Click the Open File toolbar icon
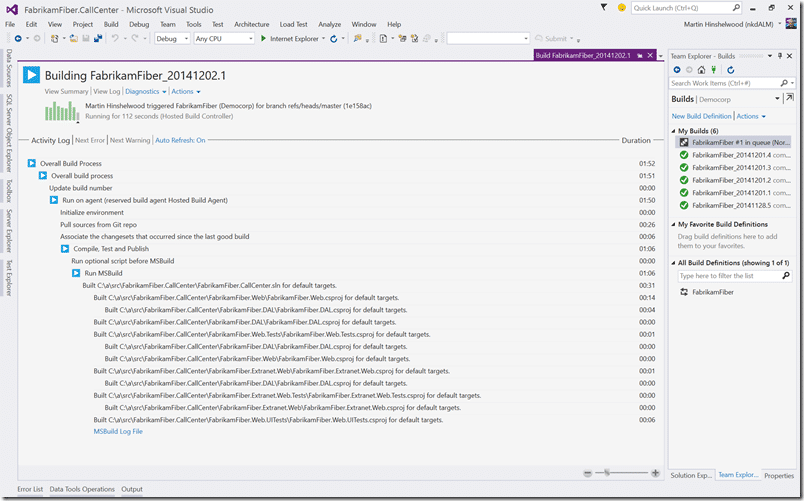 click(74, 38)
